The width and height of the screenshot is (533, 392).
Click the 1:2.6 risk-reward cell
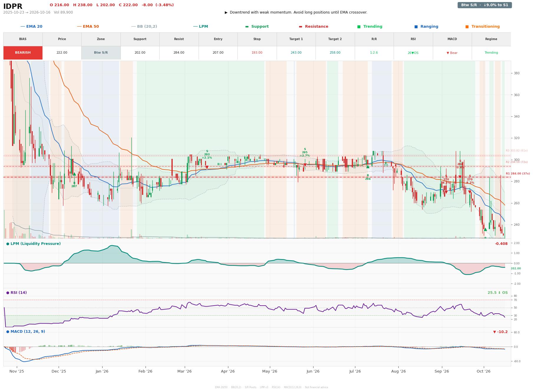click(374, 53)
